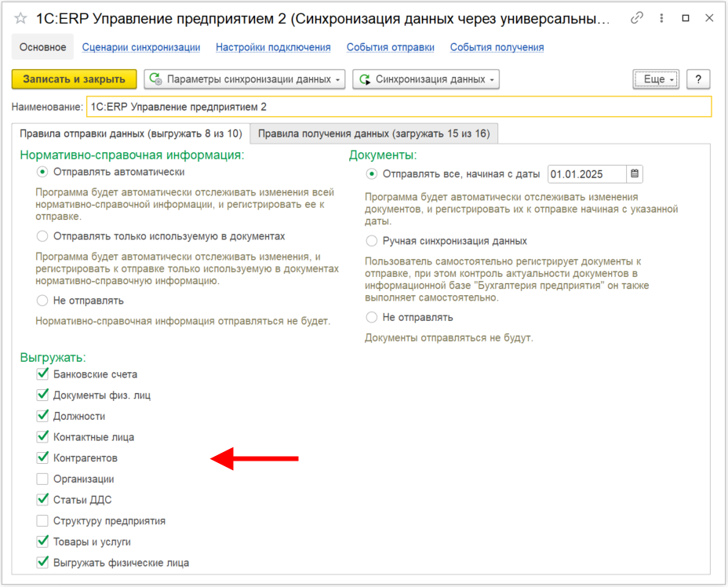The height and width of the screenshot is (587, 728).
Task: Toggle Контрагентов checkbox
Action: tap(42, 458)
